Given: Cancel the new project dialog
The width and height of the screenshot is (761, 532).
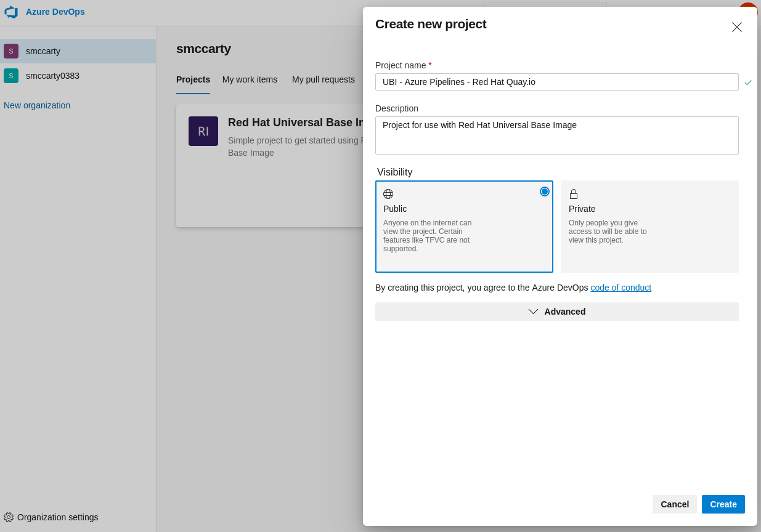Looking at the screenshot, I should pos(675,504).
